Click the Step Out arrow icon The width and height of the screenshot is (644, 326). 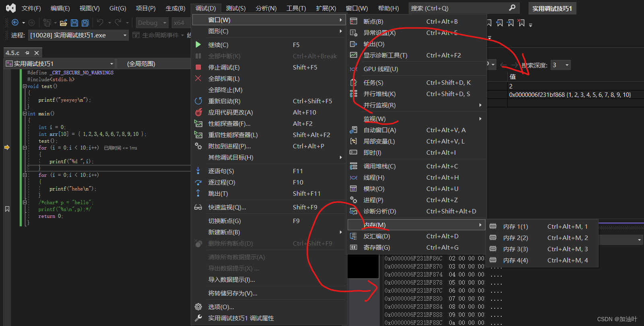(x=198, y=193)
